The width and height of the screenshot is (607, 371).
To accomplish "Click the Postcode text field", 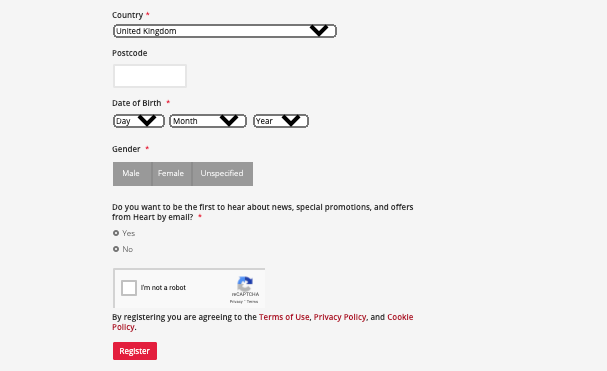I will (150, 76).
